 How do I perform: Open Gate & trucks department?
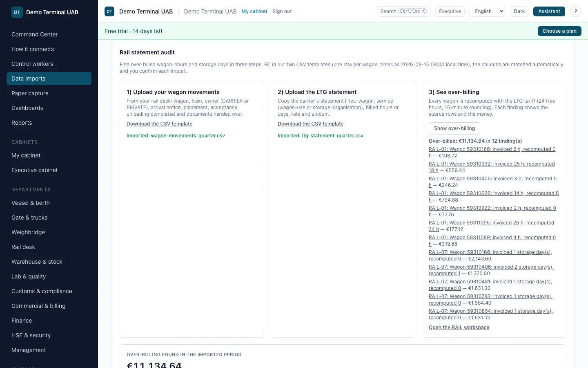(x=49, y=218)
